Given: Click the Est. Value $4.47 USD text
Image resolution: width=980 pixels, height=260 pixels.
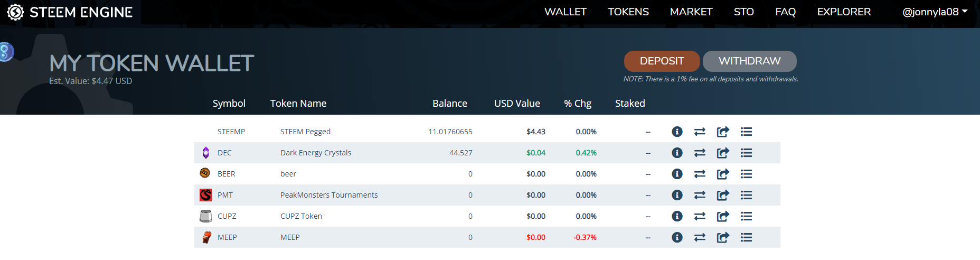Looking at the screenshot, I should pyautogui.click(x=91, y=81).
